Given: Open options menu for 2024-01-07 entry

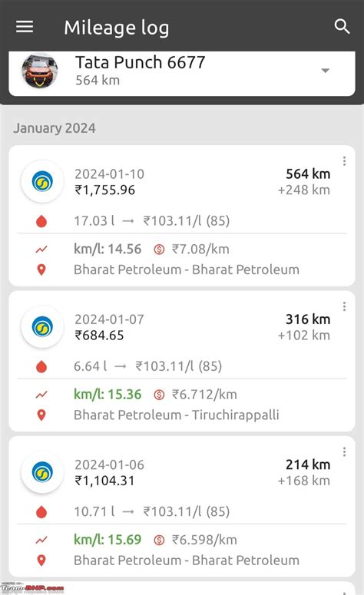Looking at the screenshot, I should (344, 306).
